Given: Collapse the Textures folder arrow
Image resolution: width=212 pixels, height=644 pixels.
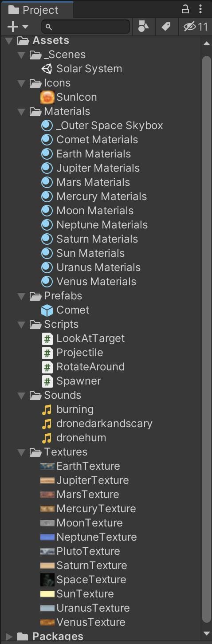Looking at the screenshot, I should click(21, 452).
